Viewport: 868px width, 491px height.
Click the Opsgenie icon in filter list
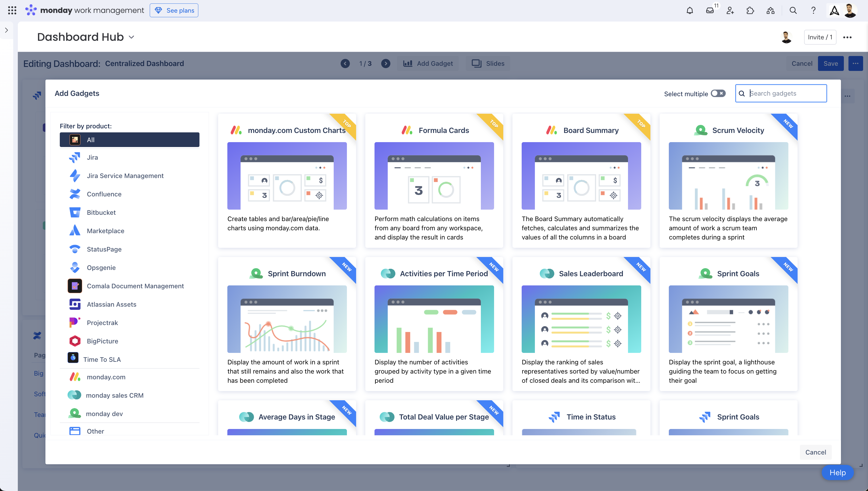point(75,267)
